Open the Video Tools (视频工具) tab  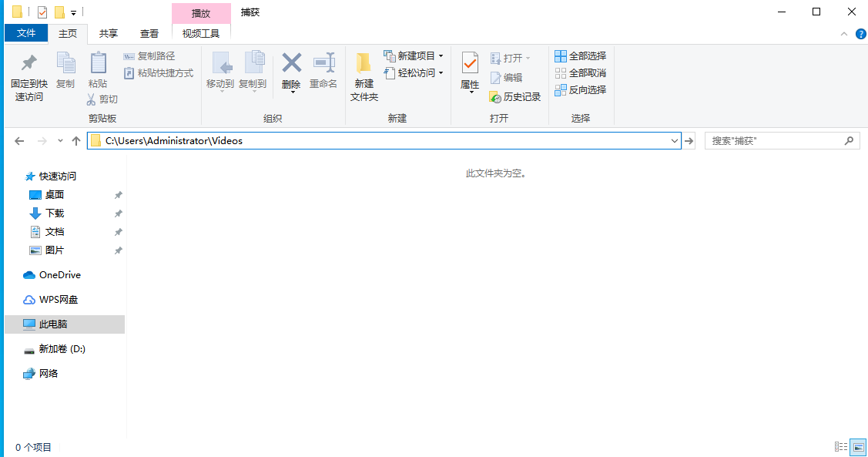[201, 34]
